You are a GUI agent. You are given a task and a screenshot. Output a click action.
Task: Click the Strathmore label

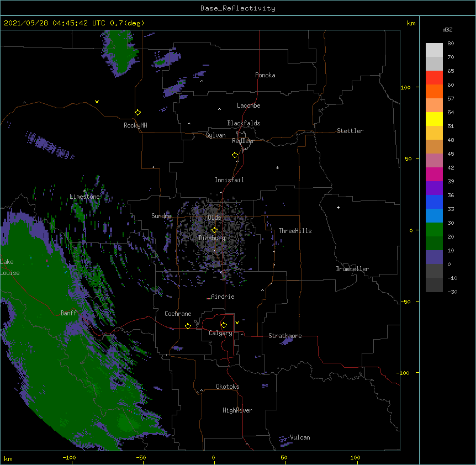(285, 336)
